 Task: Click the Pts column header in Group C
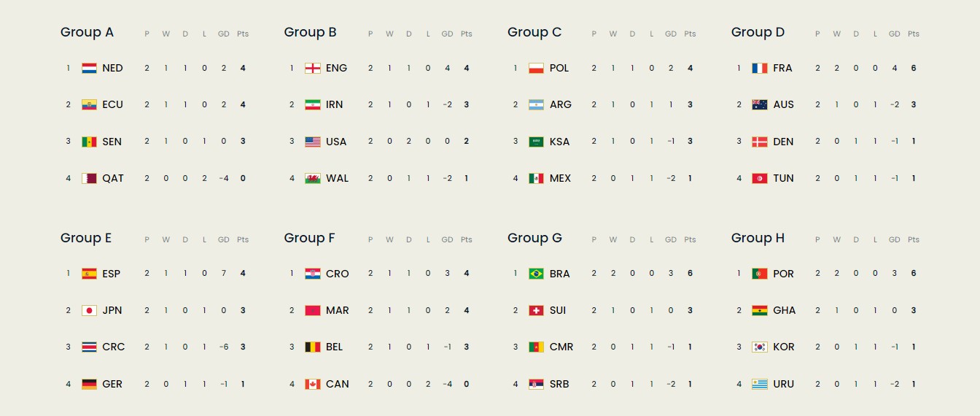click(690, 34)
